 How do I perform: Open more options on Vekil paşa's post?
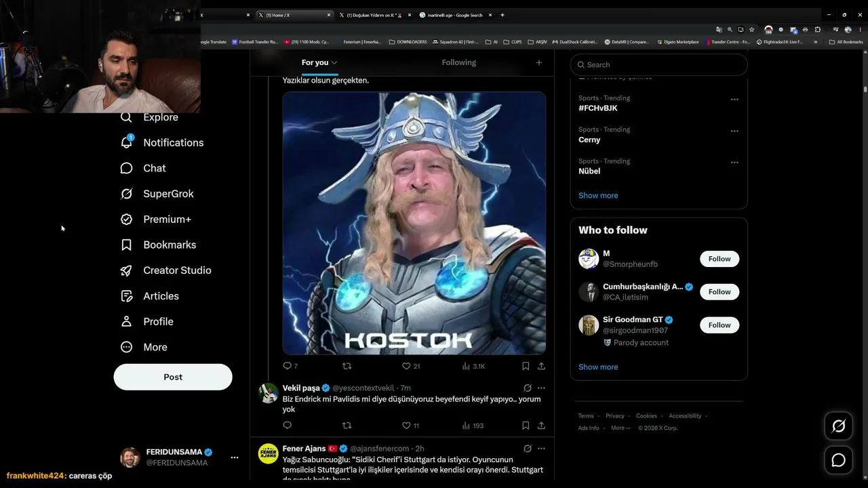coord(541,388)
